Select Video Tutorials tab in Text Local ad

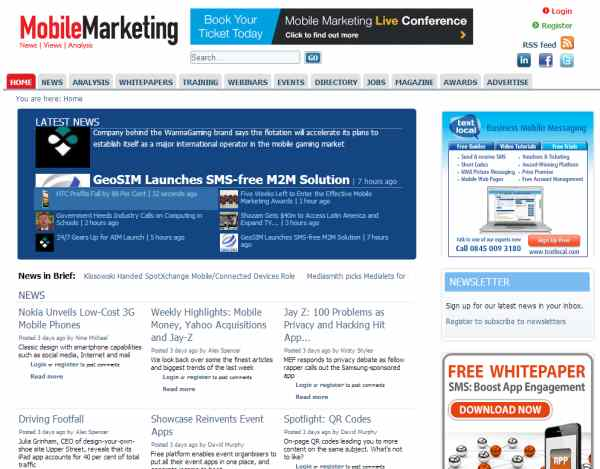click(518, 147)
